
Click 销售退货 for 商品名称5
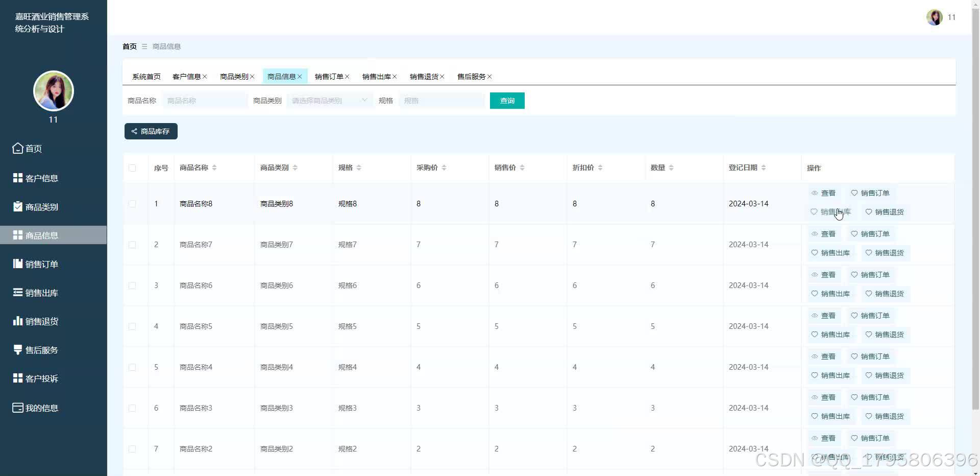[x=885, y=335]
